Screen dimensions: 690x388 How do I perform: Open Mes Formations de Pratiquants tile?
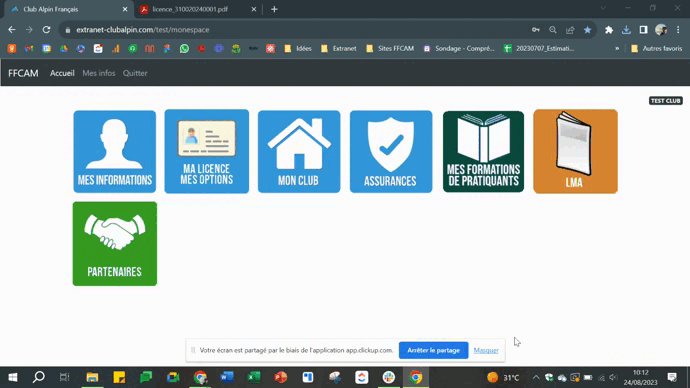[483, 151]
